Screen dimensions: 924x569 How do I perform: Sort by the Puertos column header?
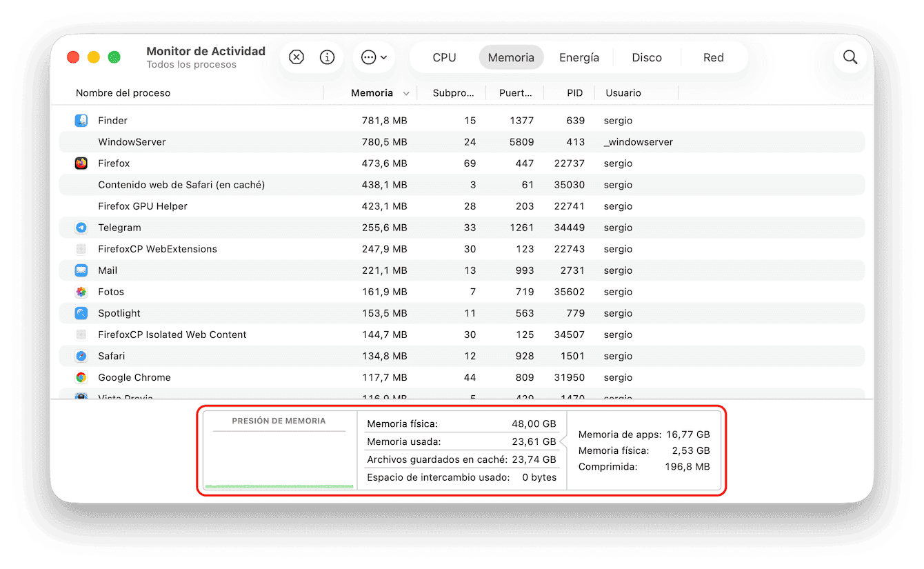click(x=515, y=93)
